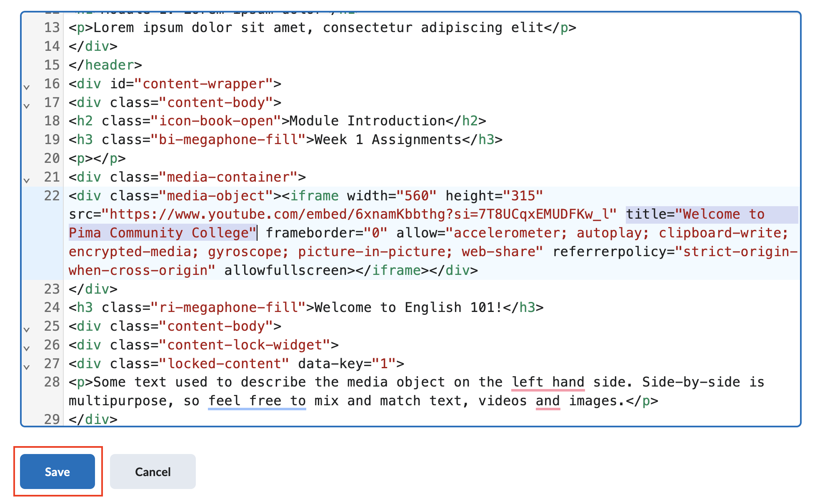Click 'Welcome to English 101!' heading text
This screenshot has height=504, width=820.
[408, 307]
